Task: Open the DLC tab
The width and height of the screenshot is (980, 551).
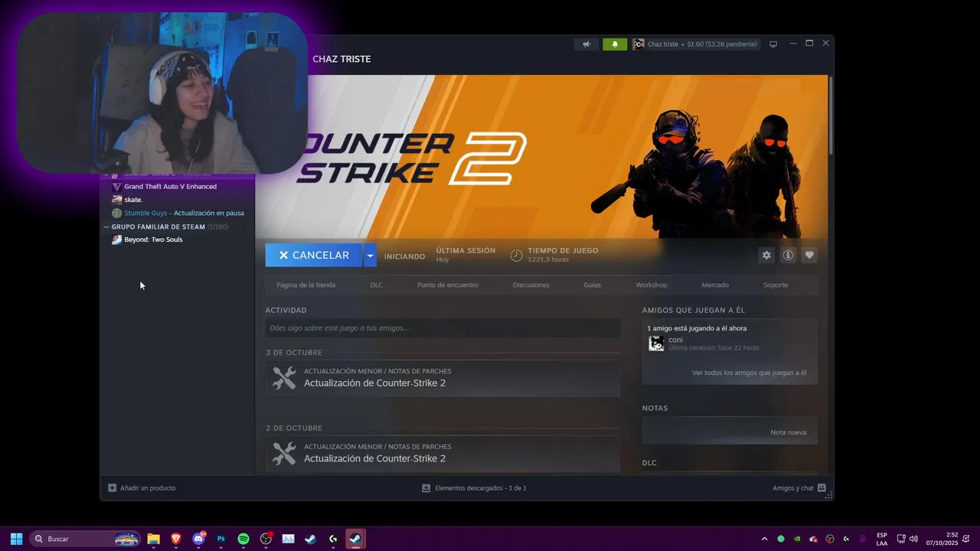Action: pyautogui.click(x=377, y=285)
